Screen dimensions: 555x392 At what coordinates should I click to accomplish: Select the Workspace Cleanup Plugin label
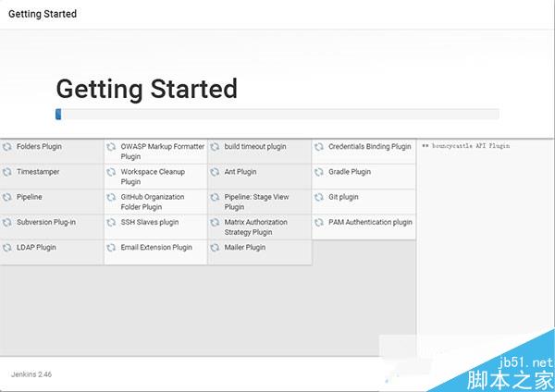(153, 177)
